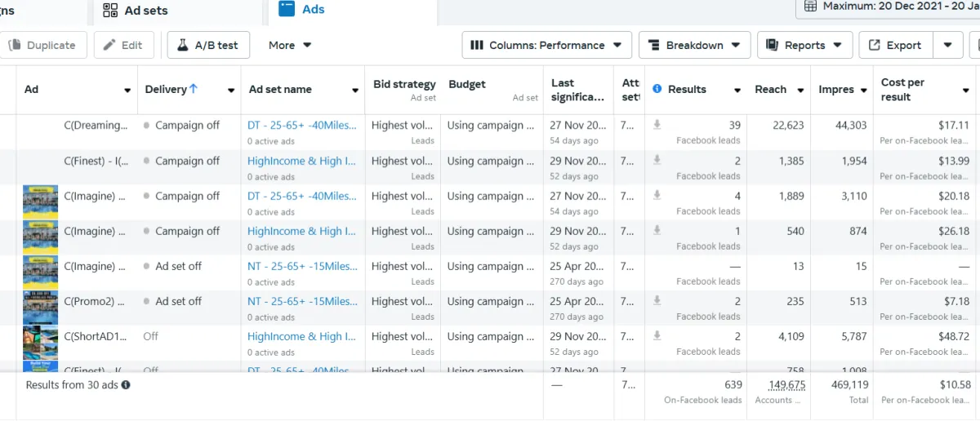Open HighIncome & High I... link in first C(Finest) row
This screenshot has height=421, width=980.
301,161
